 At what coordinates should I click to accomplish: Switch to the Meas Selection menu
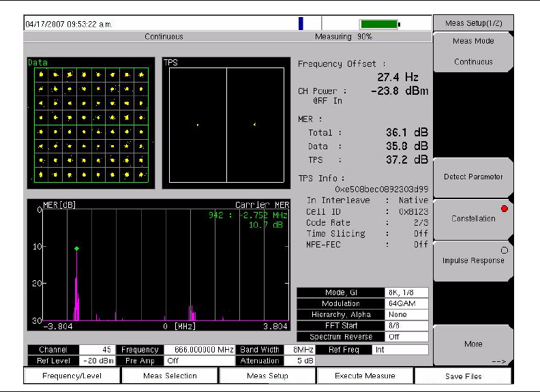pos(170,376)
